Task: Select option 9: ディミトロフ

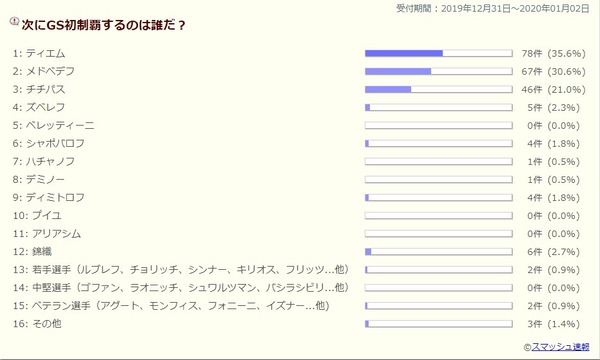Action: (49, 198)
